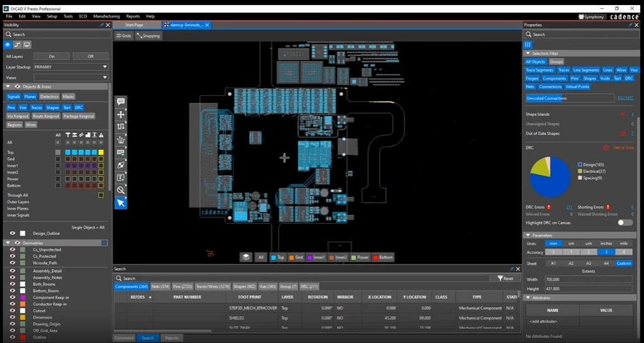Open the ECO menu
Screen dimensions: 644x343
83,16
